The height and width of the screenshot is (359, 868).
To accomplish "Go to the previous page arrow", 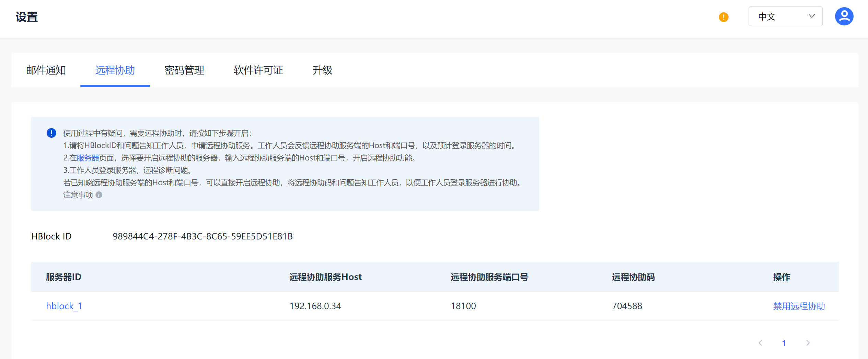I will 760,343.
